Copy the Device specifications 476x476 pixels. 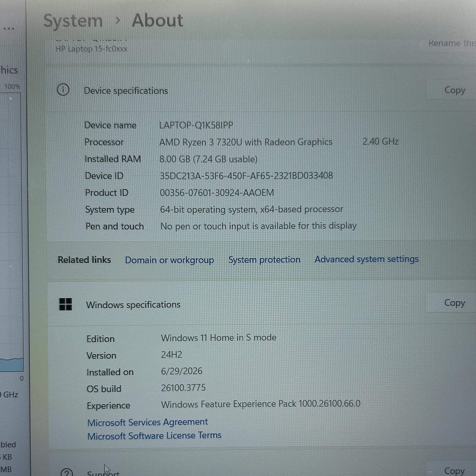pos(454,90)
